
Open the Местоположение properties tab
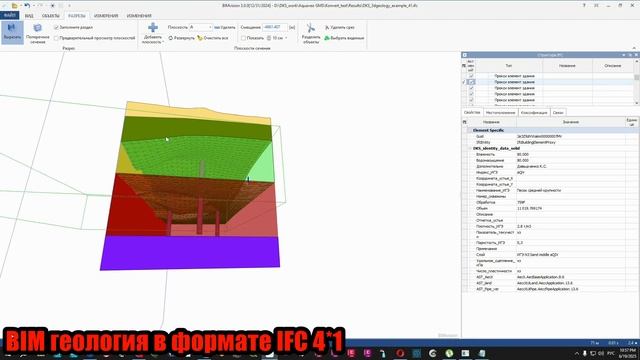coord(500,113)
